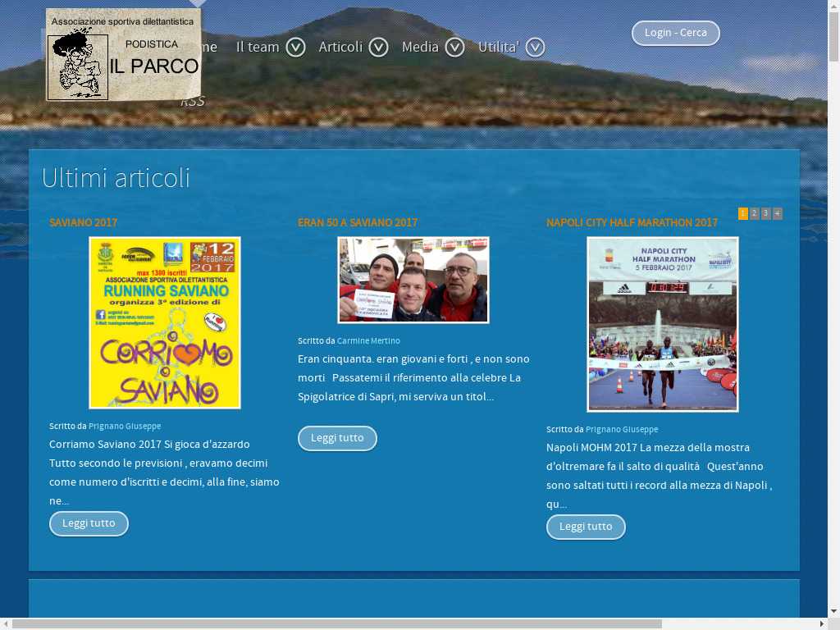Open the Eran 50 group selfie photo
This screenshot has height=630, width=840.
click(x=413, y=280)
